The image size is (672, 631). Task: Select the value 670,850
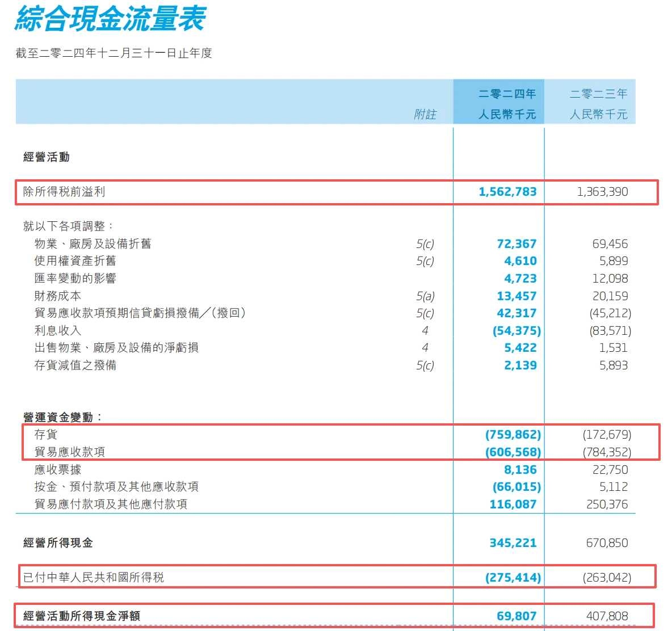click(x=607, y=542)
